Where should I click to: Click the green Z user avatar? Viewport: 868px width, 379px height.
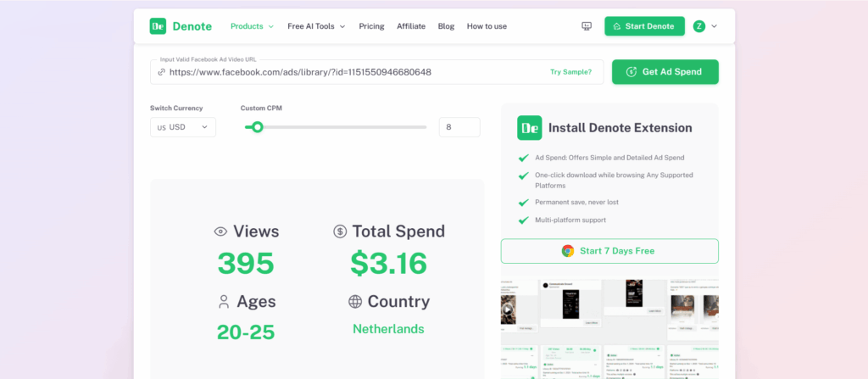pyautogui.click(x=699, y=26)
